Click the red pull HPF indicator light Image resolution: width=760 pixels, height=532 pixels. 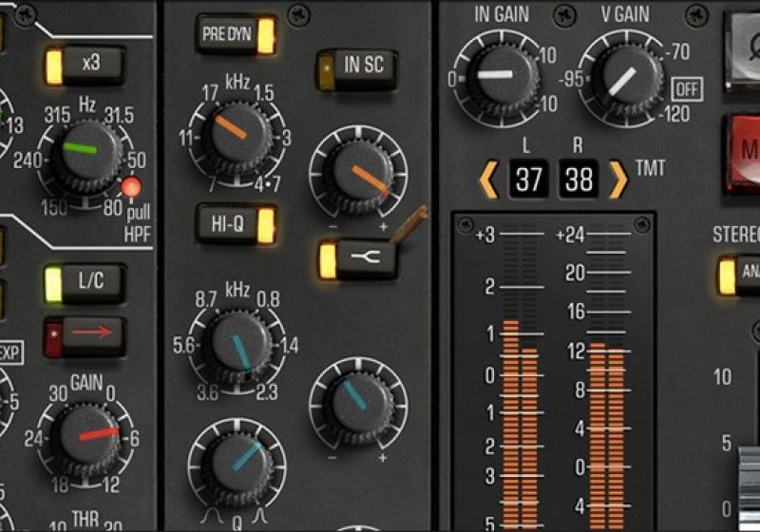pyautogui.click(x=131, y=187)
